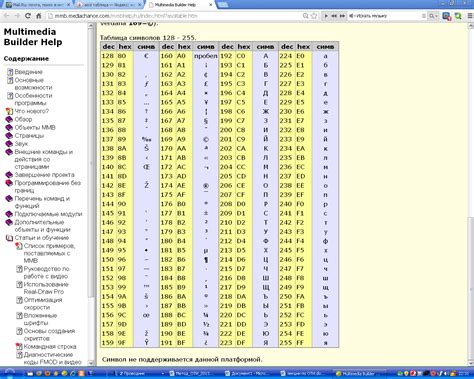Close the Multimedia Builder Help tab
Screen dimensions: 474x379
tap(210, 5)
